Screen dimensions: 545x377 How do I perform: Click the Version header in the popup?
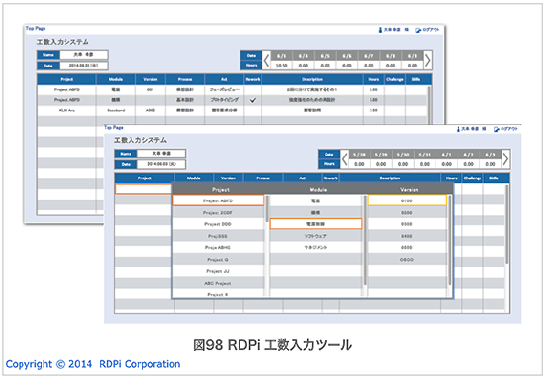coord(409,190)
